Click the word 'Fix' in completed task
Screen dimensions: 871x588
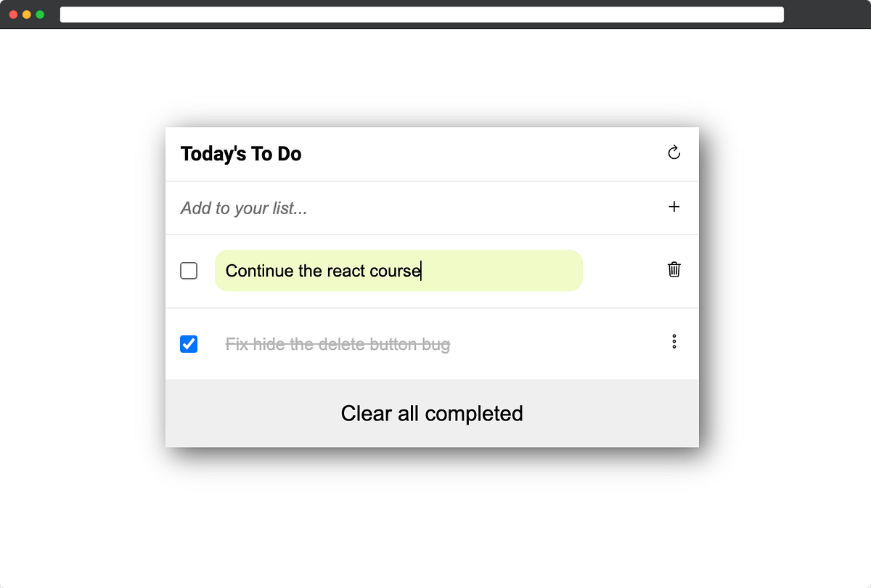237,344
